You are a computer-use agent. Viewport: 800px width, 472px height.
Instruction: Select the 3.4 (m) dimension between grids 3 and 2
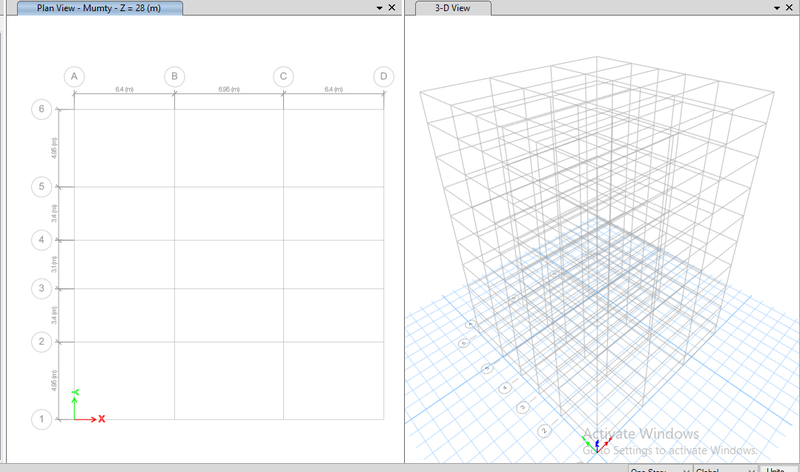55,315
